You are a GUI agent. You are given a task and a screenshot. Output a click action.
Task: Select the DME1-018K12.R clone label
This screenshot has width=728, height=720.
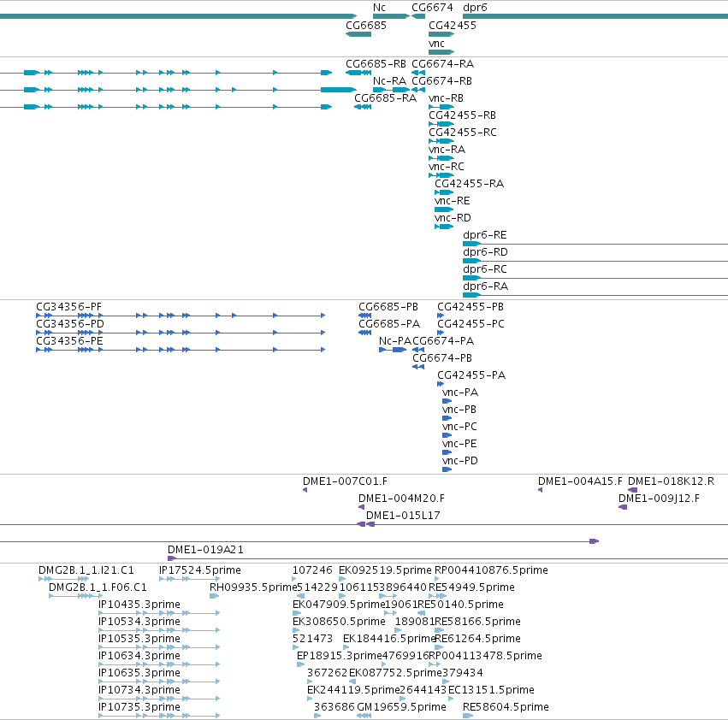tap(672, 481)
